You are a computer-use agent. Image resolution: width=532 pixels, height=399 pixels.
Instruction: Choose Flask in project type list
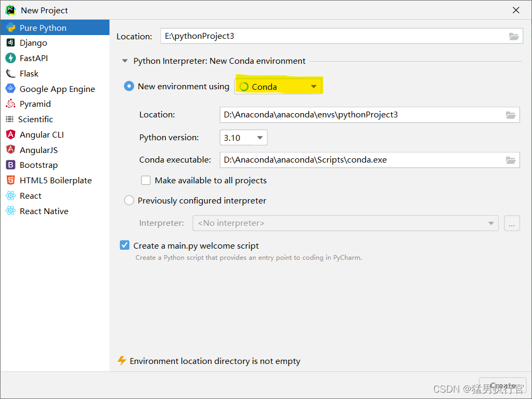click(55, 73)
